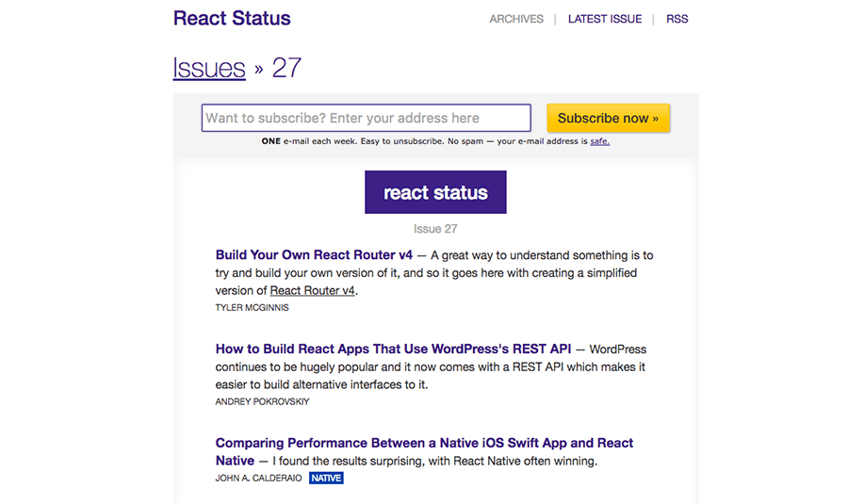Click the Issue 27 label under logo
This screenshot has height=504, width=848.
[435, 229]
